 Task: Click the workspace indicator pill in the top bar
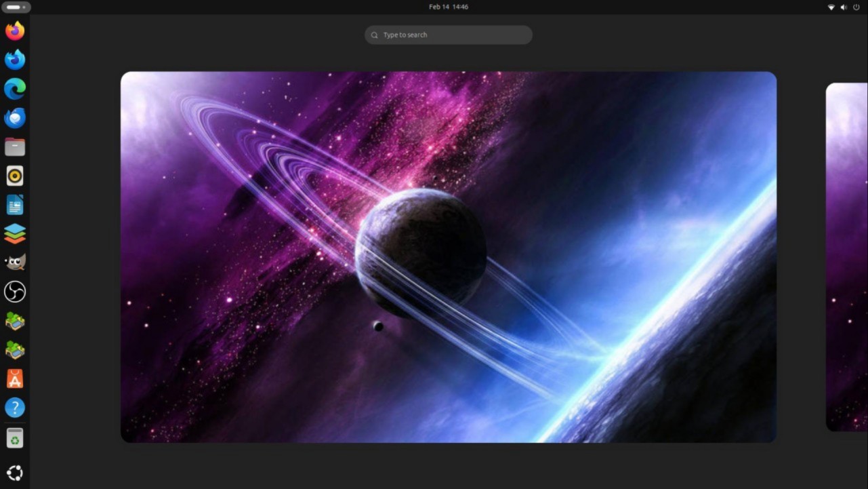(16, 7)
